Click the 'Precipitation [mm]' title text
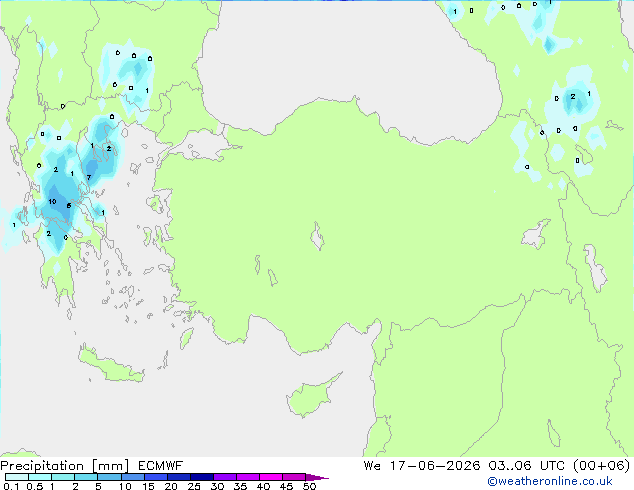The width and height of the screenshot is (634, 490). click(x=65, y=466)
